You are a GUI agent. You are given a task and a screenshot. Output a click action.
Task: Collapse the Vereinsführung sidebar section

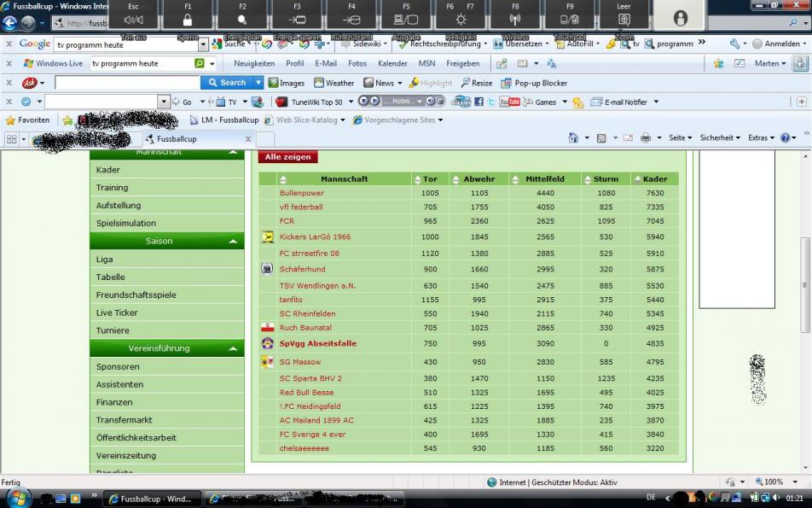[234, 349]
